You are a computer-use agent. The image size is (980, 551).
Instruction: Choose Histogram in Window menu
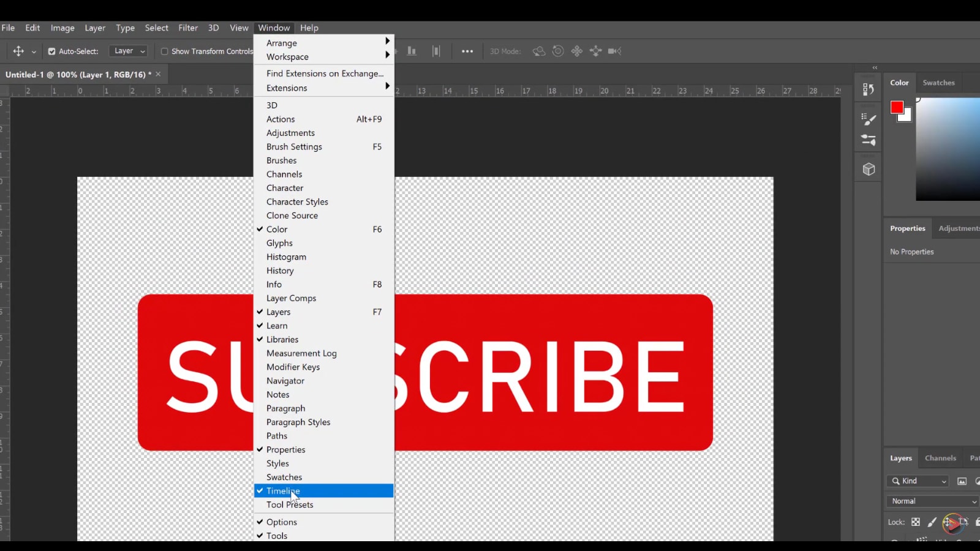pyautogui.click(x=323, y=257)
